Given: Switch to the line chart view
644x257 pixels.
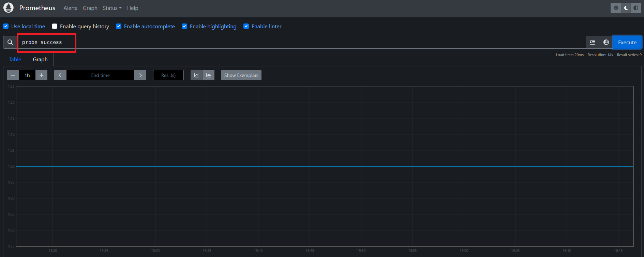Looking at the screenshot, I should (x=197, y=75).
